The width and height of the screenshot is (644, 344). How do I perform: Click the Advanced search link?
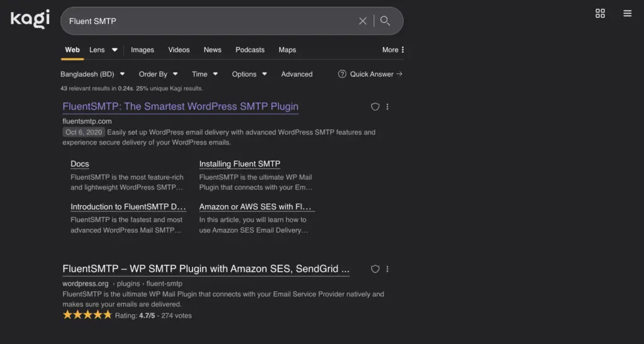(297, 74)
